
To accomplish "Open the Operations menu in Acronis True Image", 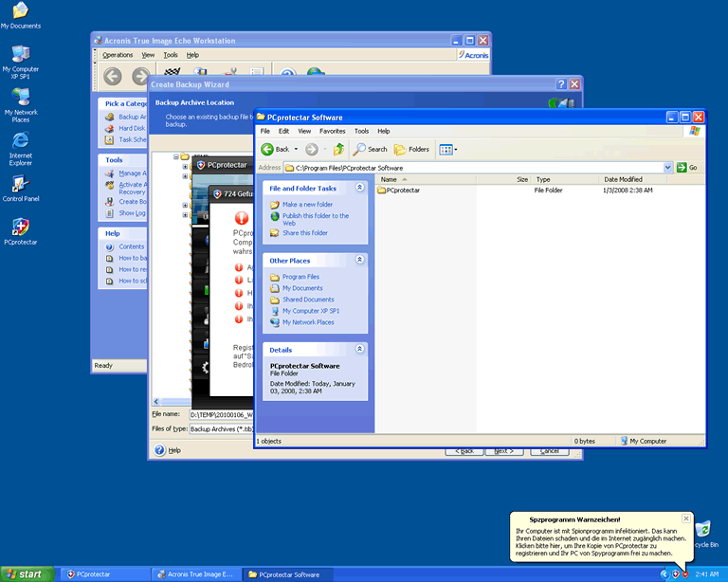I will 118,55.
